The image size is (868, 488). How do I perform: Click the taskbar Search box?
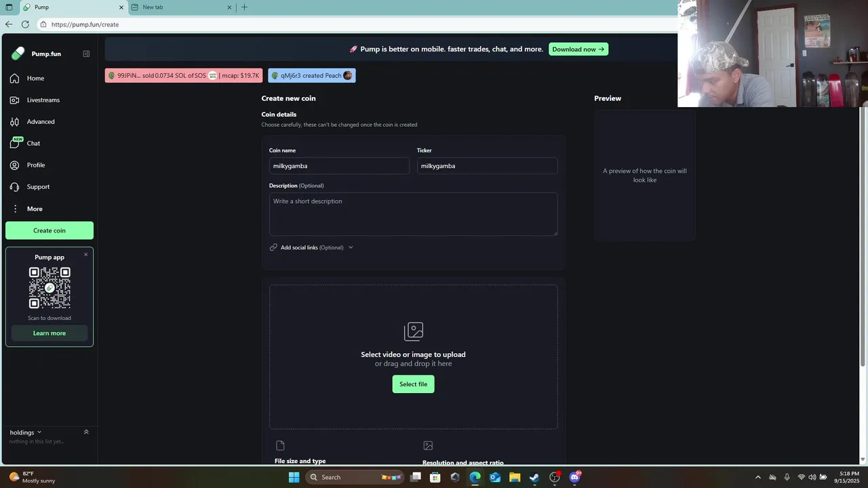click(x=354, y=477)
